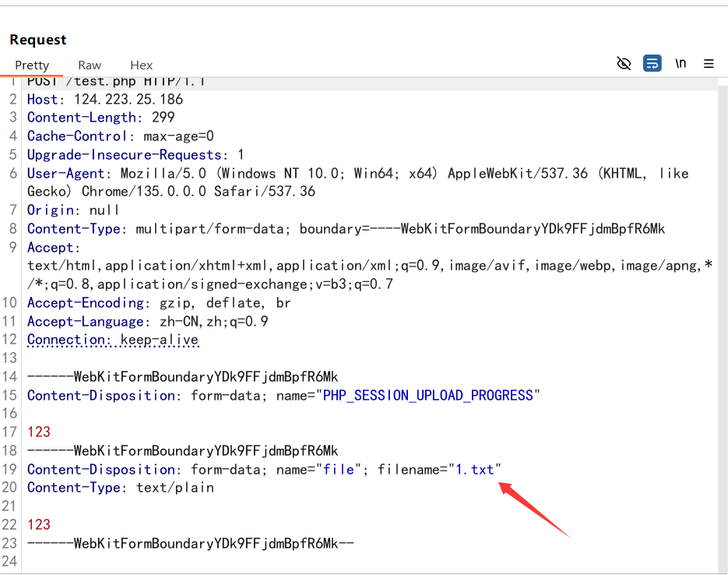Click the PHP_SESSION_UPLOAD_PROGRESS name value
This screenshot has height=575, width=728.
click(427, 395)
